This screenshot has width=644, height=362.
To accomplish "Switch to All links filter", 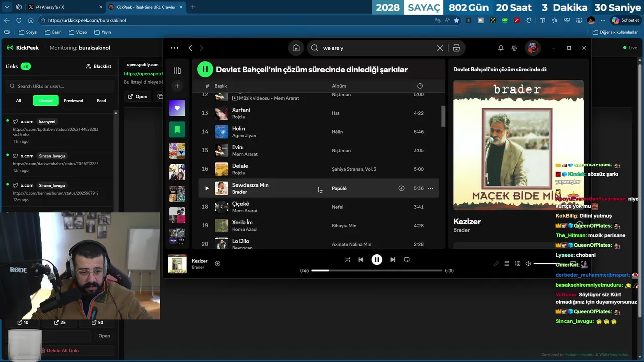I will tap(18, 100).
